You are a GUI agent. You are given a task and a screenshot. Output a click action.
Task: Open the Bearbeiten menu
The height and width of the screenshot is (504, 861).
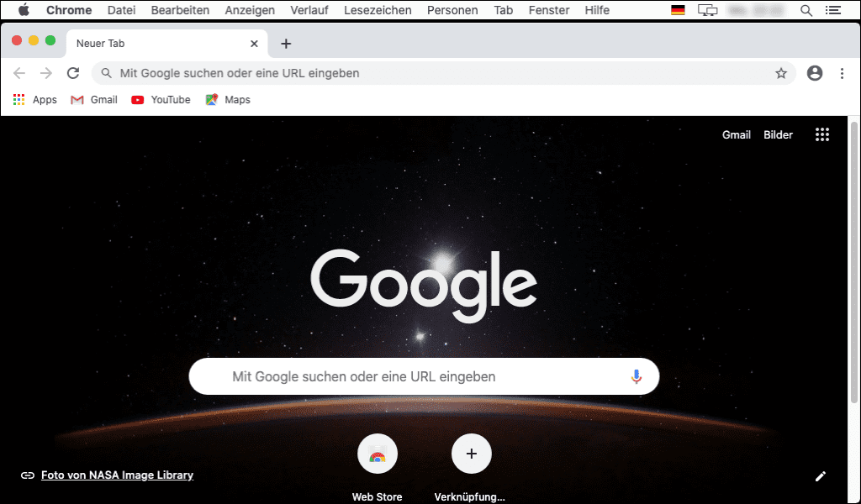(180, 10)
